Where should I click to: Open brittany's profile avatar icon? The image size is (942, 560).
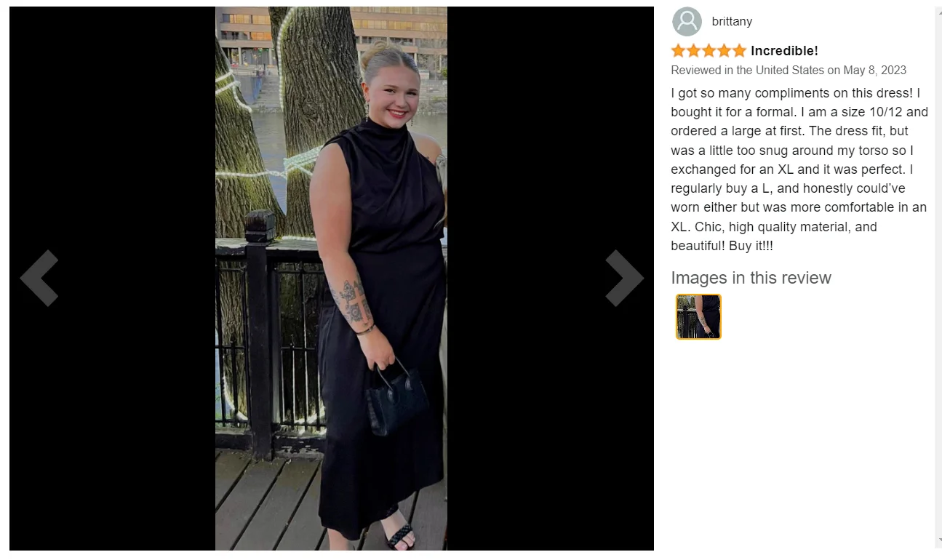[687, 22]
